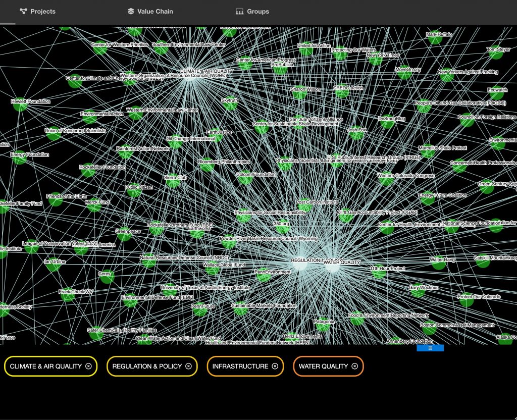Click the New Yorkers Against Fracking label

(468, 72)
